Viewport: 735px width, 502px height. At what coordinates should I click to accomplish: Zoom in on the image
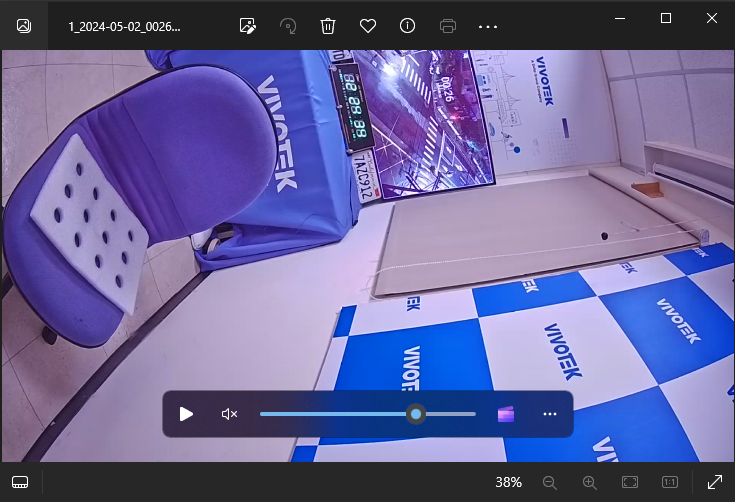[x=589, y=482]
